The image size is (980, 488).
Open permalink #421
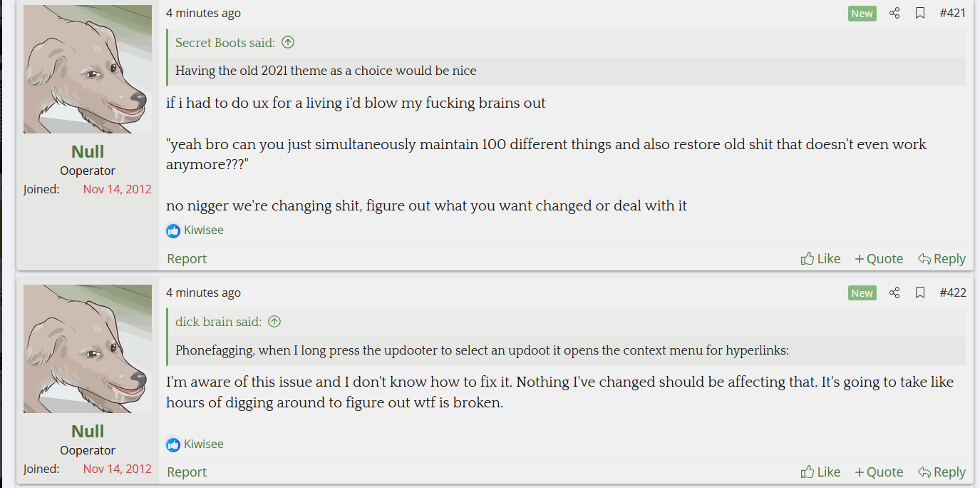tap(952, 13)
